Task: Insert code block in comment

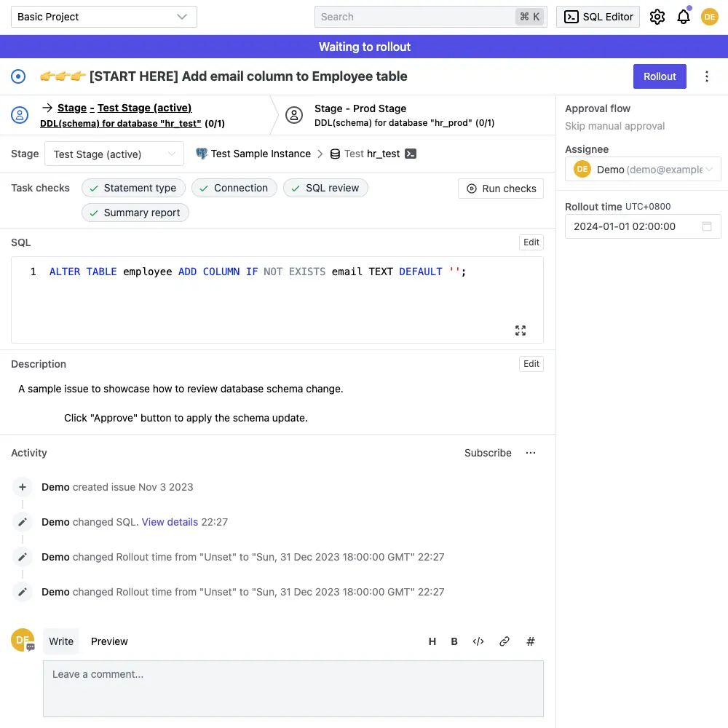Action: point(478,641)
